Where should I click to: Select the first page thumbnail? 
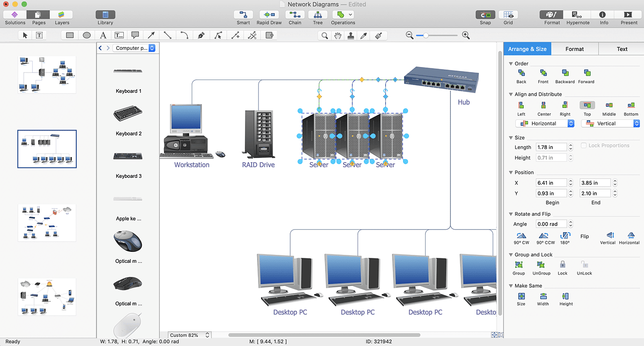[x=47, y=74]
